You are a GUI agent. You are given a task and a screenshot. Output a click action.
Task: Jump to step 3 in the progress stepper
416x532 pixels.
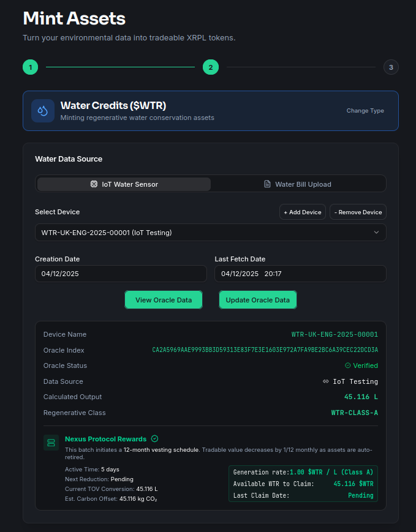[x=391, y=67]
